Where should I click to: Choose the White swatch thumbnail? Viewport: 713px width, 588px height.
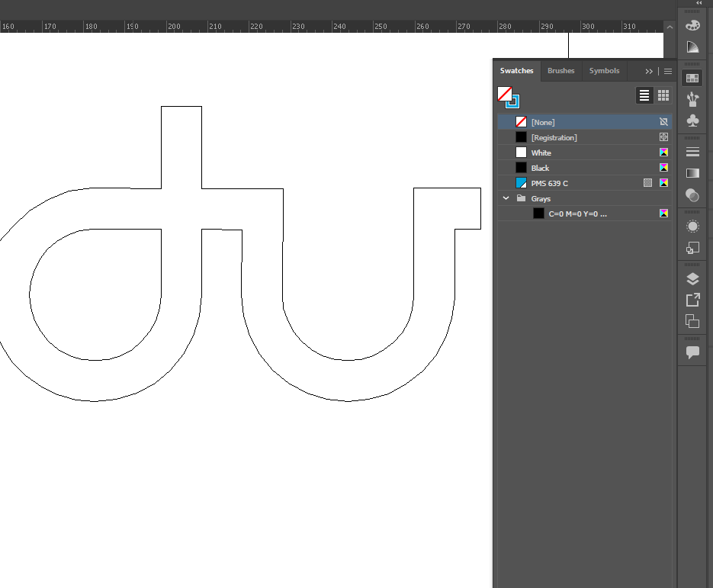(521, 153)
